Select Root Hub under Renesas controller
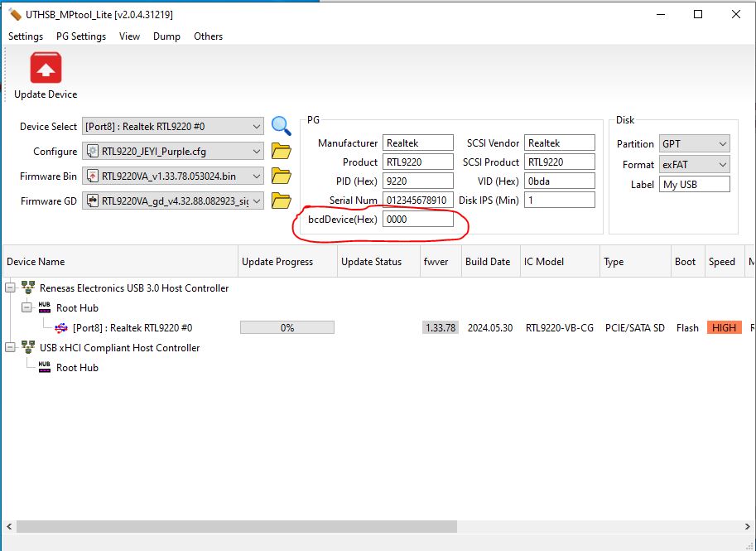756x551 pixels. pyautogui.click(x=77, y=308)
